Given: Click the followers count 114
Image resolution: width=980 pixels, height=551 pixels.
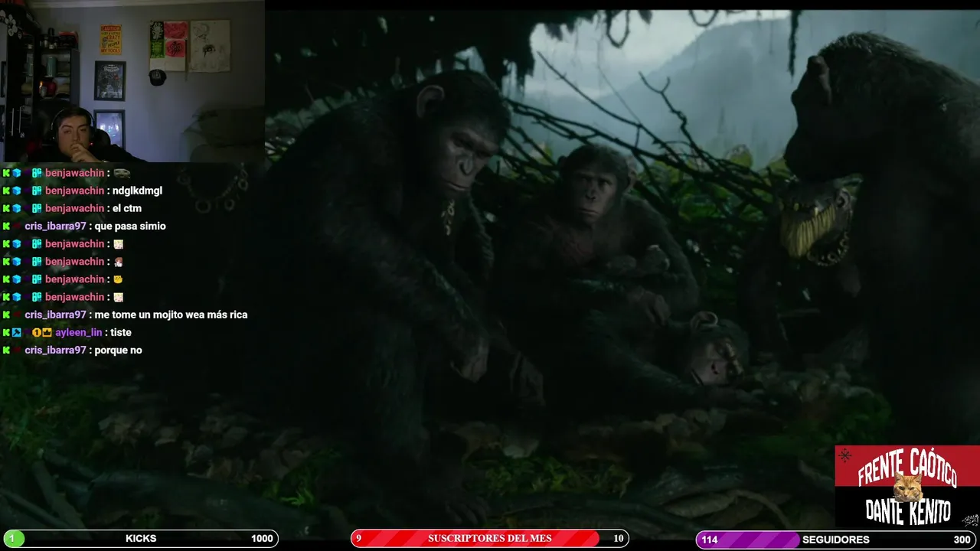Looking at the screenshot, I should (710, 540).
